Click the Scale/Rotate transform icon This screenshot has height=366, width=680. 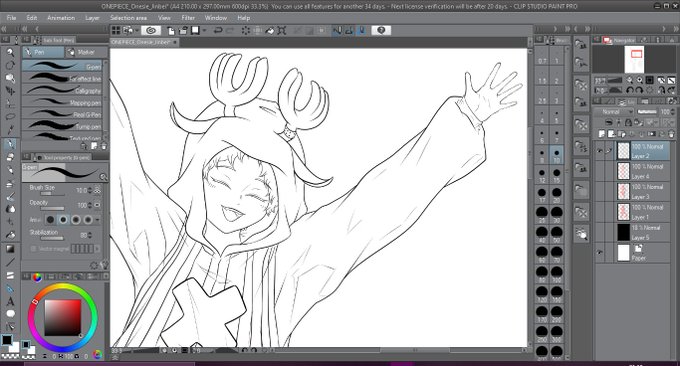(x=282, y=30)
